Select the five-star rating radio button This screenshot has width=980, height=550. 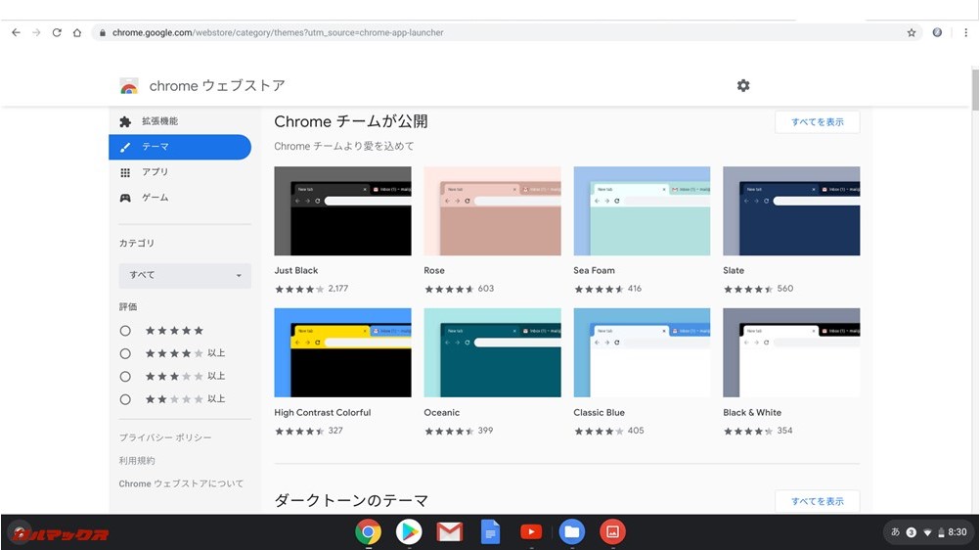coord(125,331)
